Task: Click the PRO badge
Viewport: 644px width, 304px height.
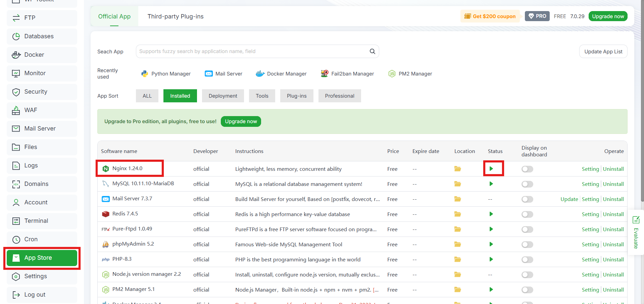Action: (x=537, y=16)
